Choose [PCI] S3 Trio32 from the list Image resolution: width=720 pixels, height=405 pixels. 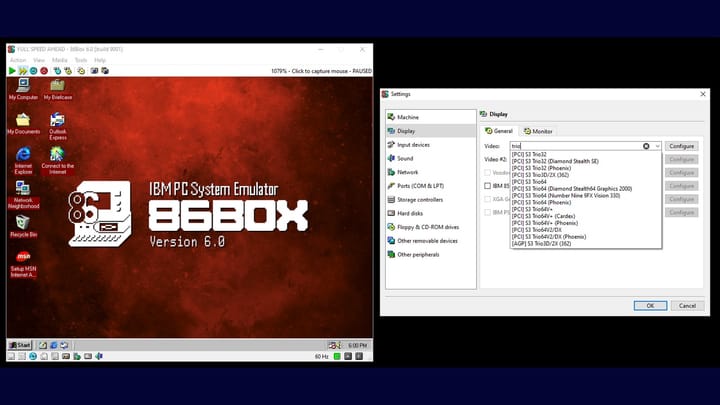585,154
